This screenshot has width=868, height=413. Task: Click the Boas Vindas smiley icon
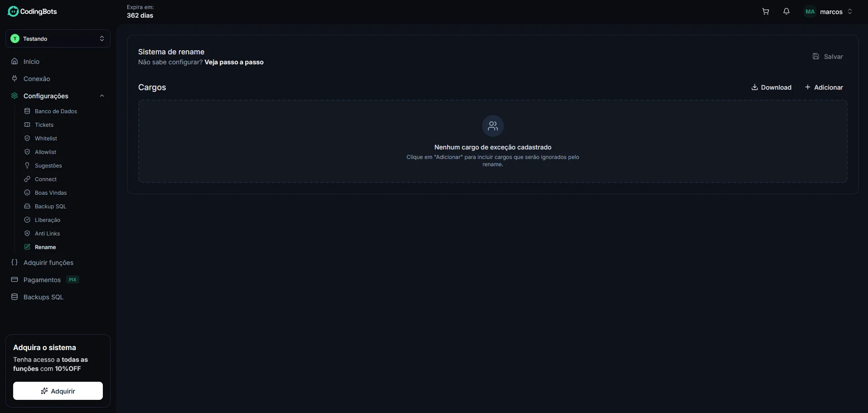point(27,192)
